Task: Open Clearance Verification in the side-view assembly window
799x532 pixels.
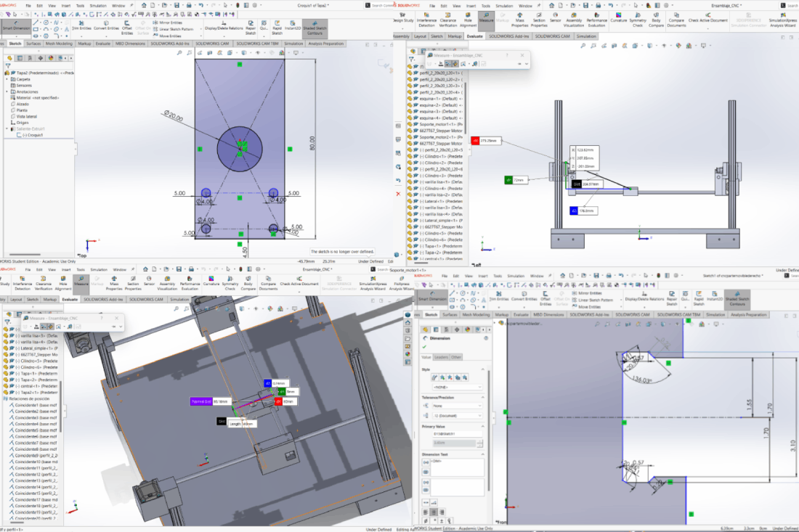Action: [448, 21]
